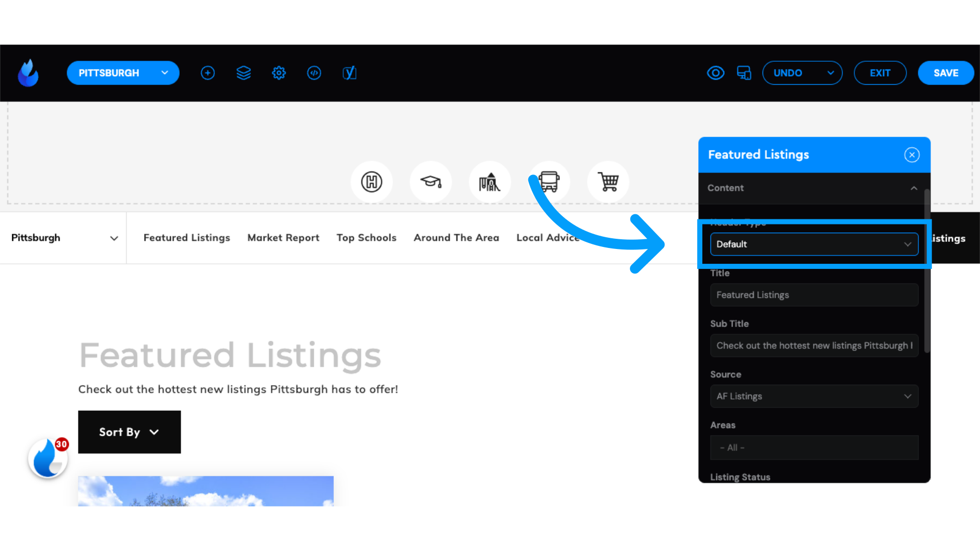Screen dimensions: 980x551
Task: Click the Local Advice menu tab
Action: (548, 237)
